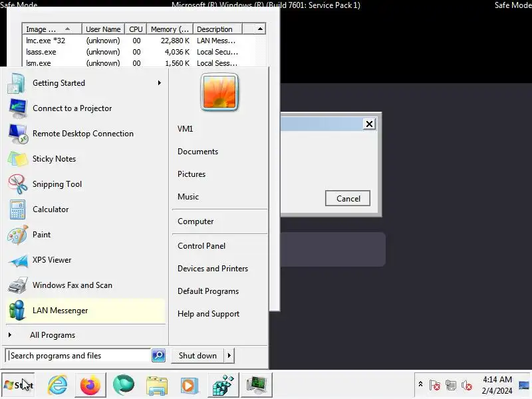
Task: Launch the LAN Messenger entry
Action: (85, 311)
